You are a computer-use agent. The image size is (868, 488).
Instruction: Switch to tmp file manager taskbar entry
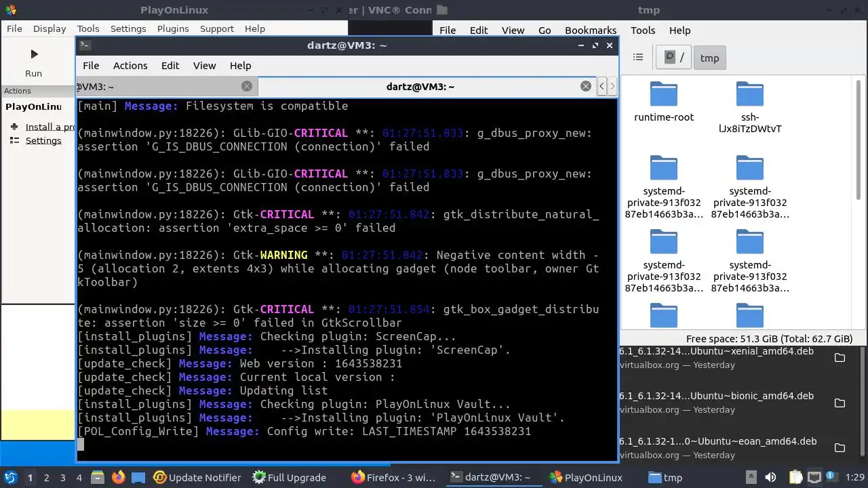[665, 477]
